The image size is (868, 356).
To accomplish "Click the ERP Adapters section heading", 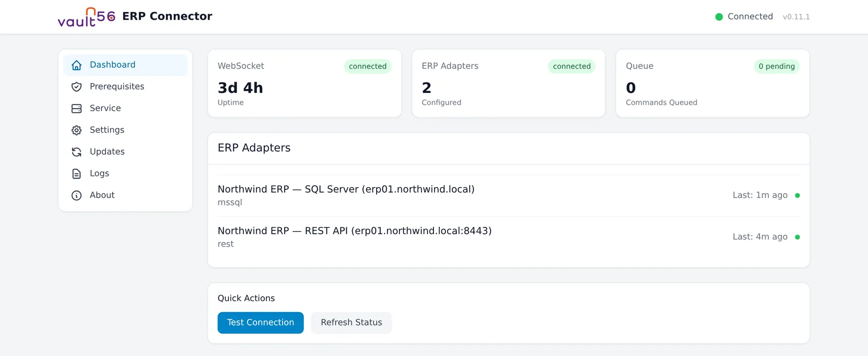I will [x=254, y=148].
